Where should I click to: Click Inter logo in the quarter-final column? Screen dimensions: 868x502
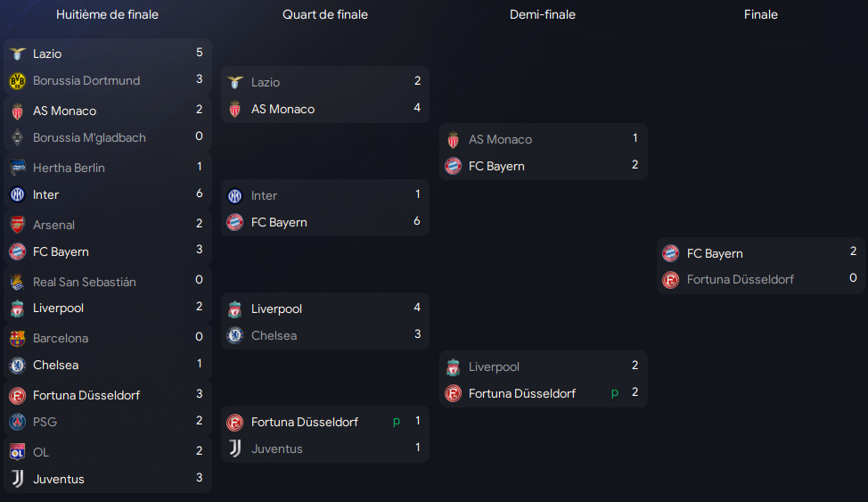pos(235,195)
